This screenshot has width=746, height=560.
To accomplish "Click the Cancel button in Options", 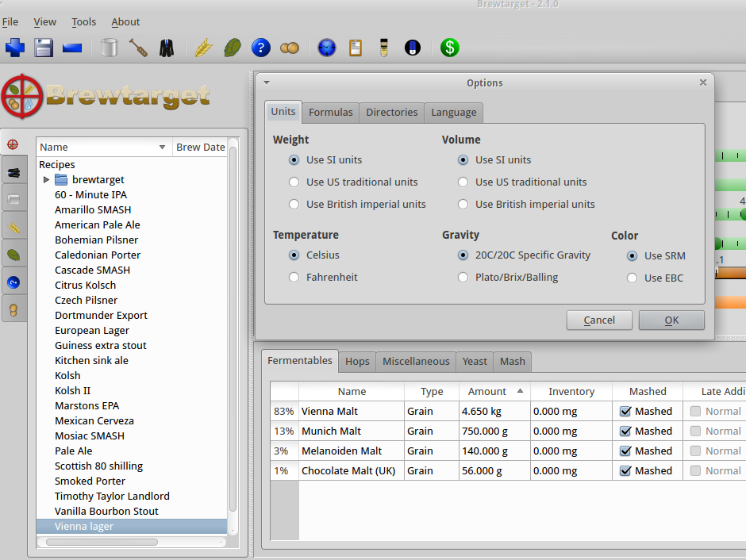I will click(599, 320).
